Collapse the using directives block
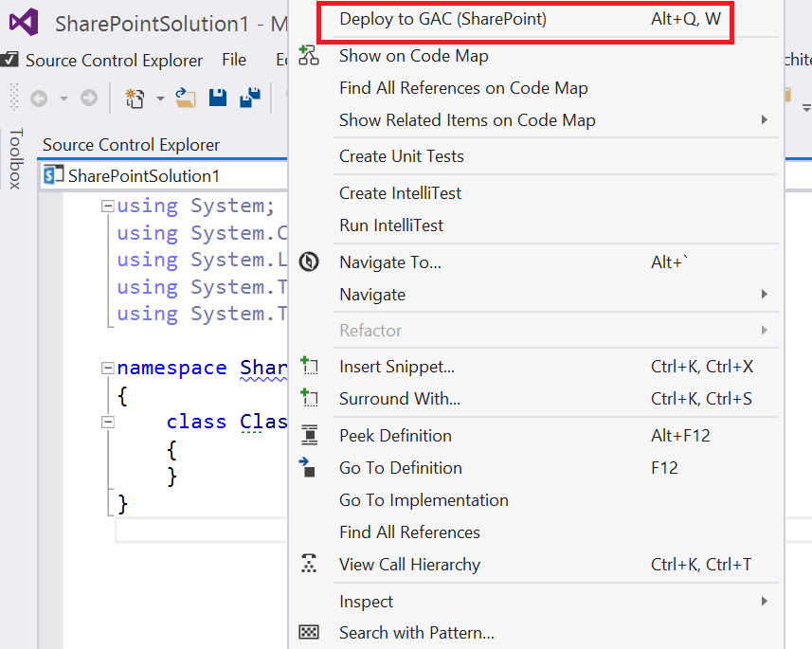This screenshot has height=649, width=812. [x=108, y=206]
